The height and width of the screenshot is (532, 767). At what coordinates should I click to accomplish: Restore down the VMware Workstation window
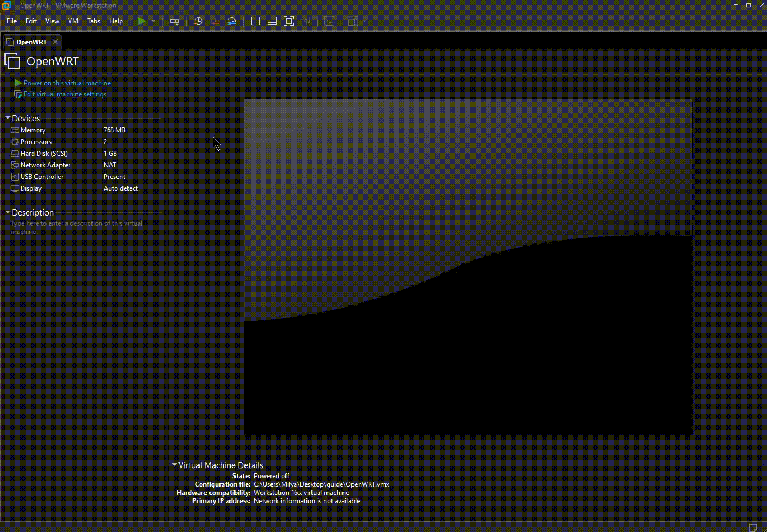coord(749,5)
